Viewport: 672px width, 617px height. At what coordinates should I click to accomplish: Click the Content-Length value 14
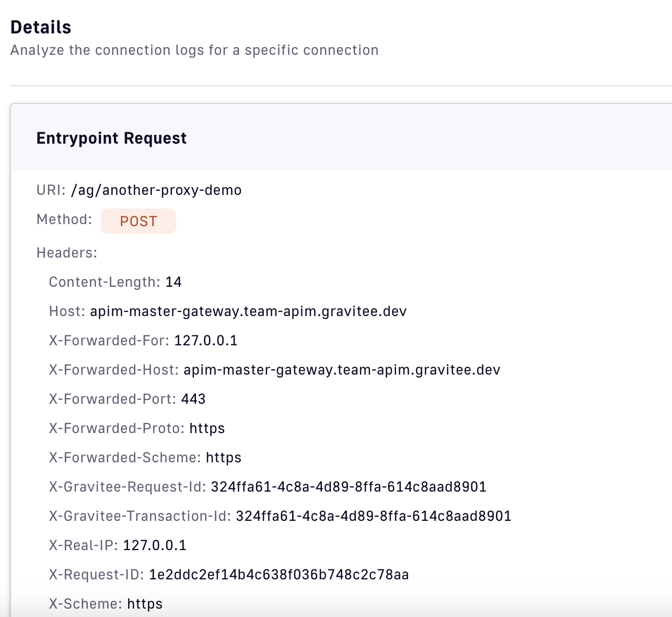(173, 282)
